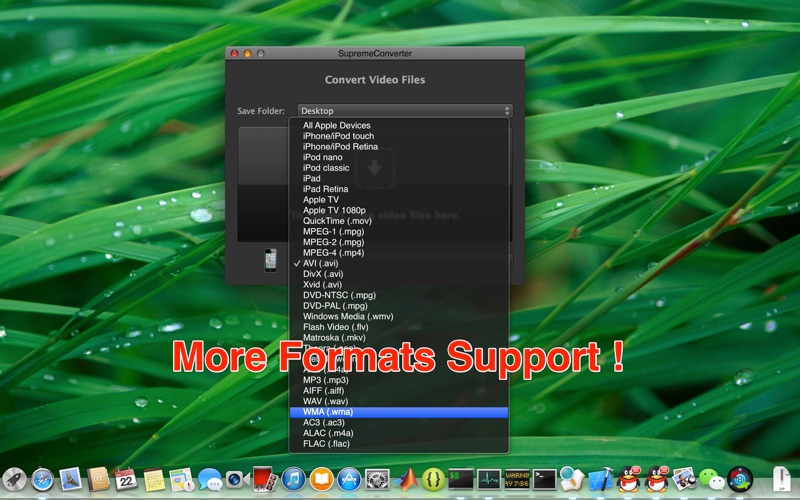
Task: Launch WeChat green bubbles in dock
Action: 712,480
